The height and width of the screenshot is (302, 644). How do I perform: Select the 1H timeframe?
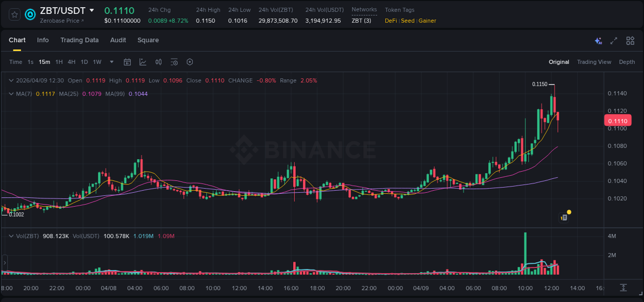[x=59, y=62]
